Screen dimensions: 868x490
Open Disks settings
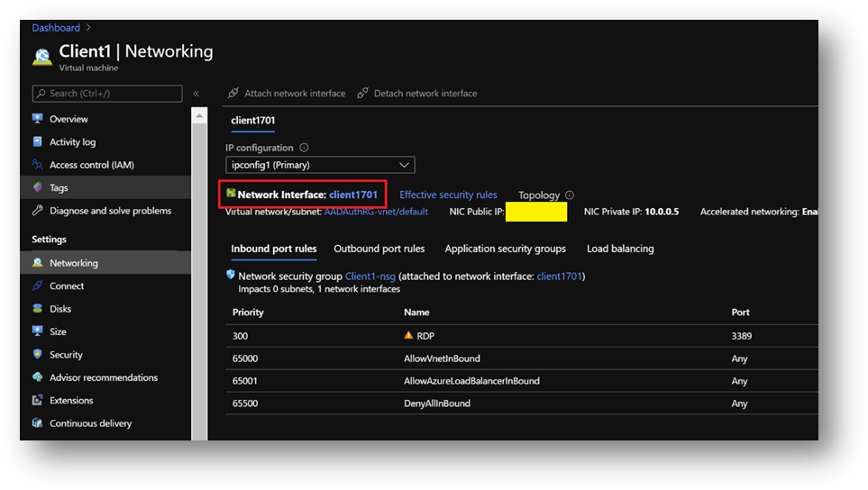60,309
